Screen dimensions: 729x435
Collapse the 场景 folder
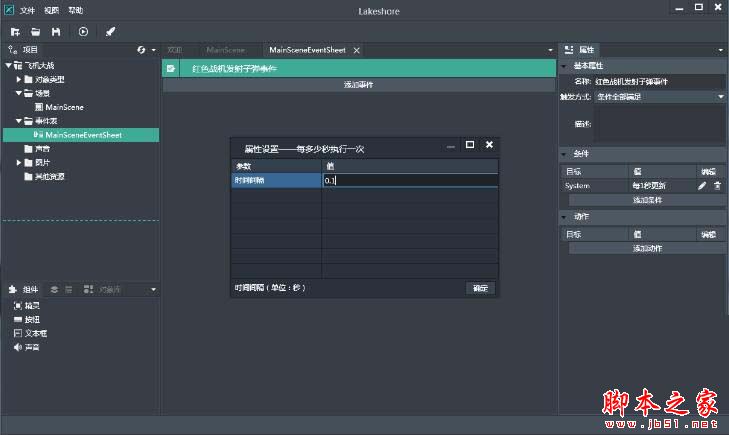point(19,93)
